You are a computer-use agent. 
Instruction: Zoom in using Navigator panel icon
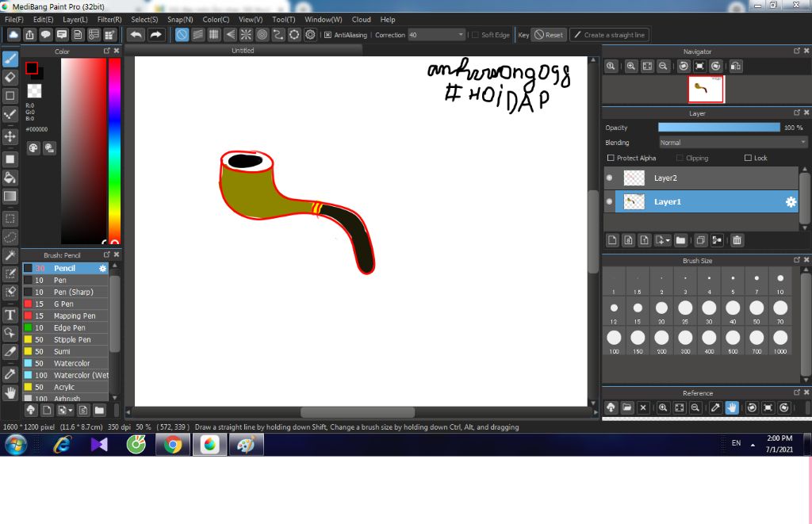click(x=630, y=66)
